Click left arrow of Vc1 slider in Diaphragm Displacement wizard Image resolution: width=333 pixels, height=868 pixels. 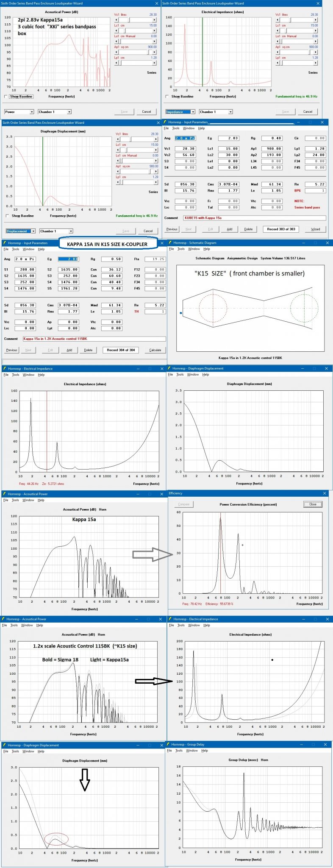(x=118, y=139)
